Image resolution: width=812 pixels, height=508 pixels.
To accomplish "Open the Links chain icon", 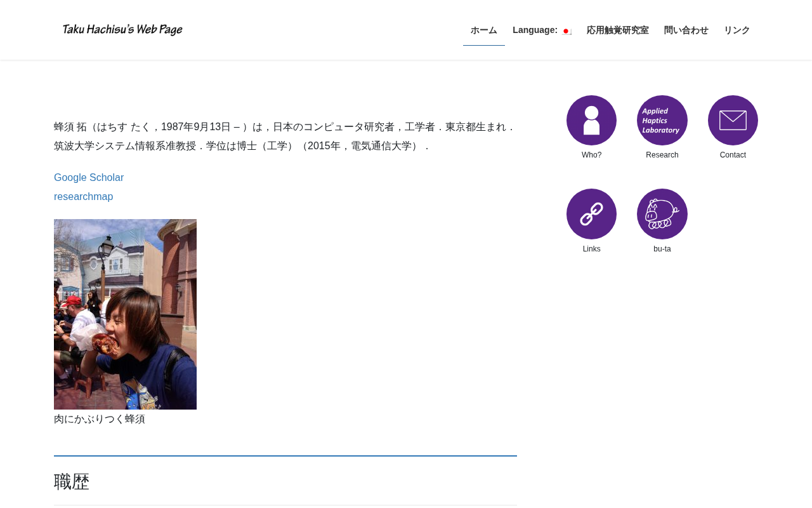I will pos(591,214).
